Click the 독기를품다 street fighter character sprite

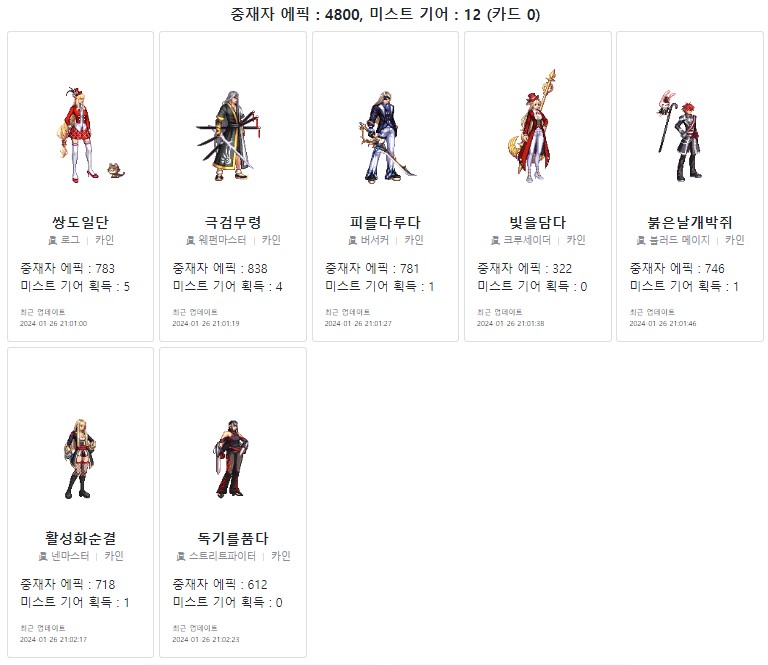point(231,459)
